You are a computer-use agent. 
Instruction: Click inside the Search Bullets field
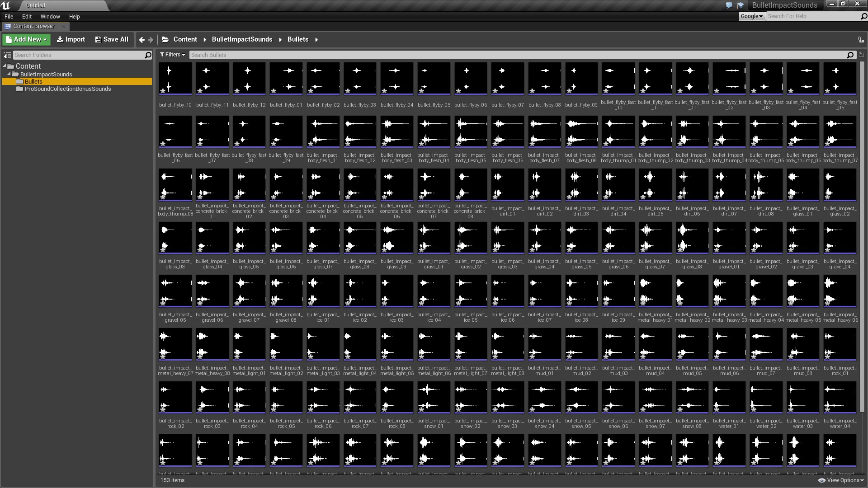[316, 55]
